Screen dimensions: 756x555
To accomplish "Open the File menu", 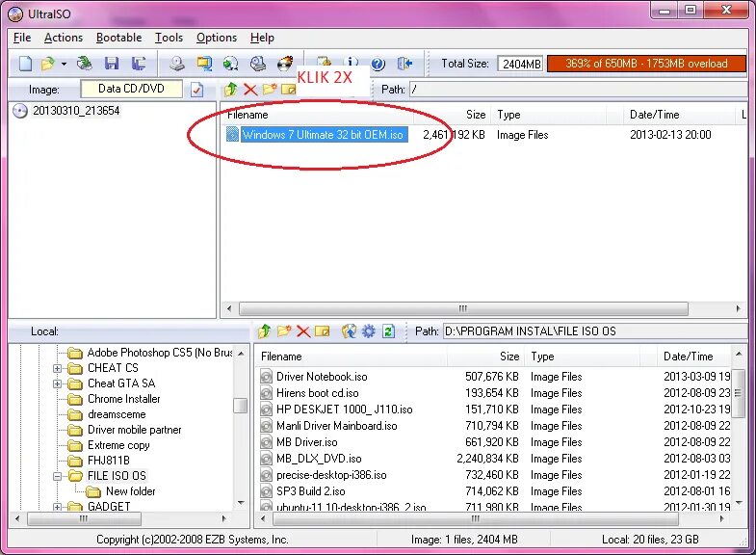I will point(22,38).
